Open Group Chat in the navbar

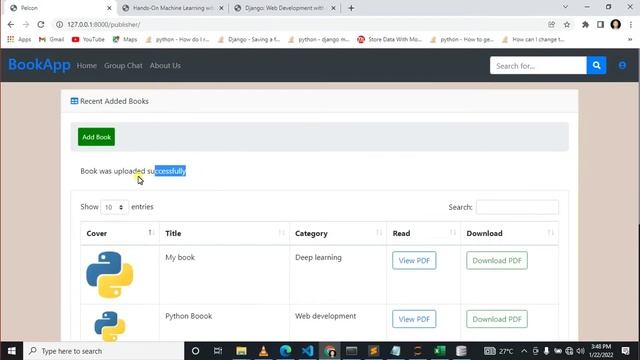point(123,65)
